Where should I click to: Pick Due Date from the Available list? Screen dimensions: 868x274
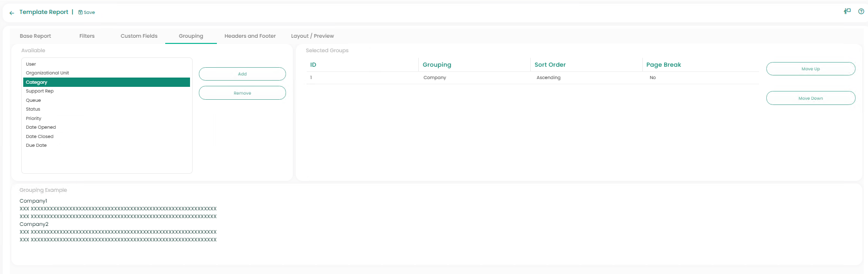point(36,145)
